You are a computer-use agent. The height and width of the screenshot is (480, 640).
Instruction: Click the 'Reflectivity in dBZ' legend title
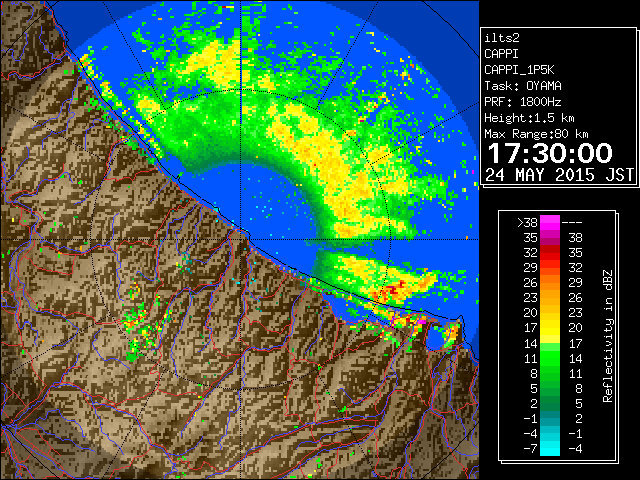607,336
